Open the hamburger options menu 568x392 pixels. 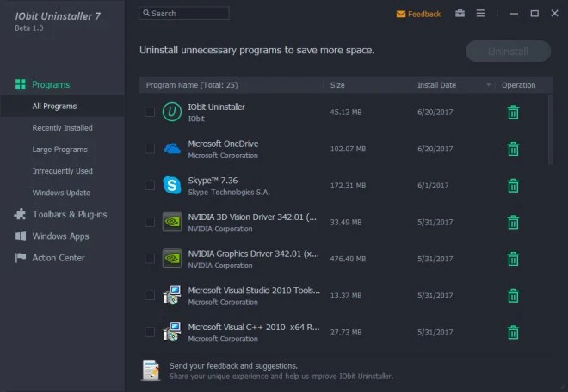pos(481,14)
